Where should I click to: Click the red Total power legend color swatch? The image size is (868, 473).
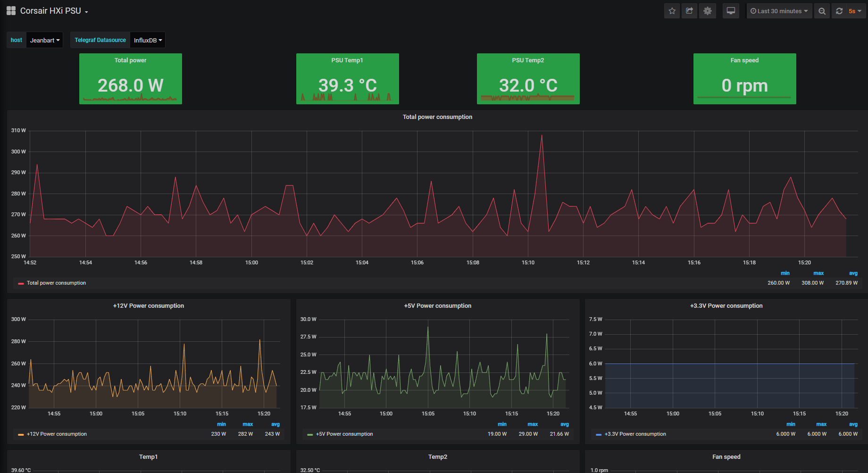(x=21, y=283)
